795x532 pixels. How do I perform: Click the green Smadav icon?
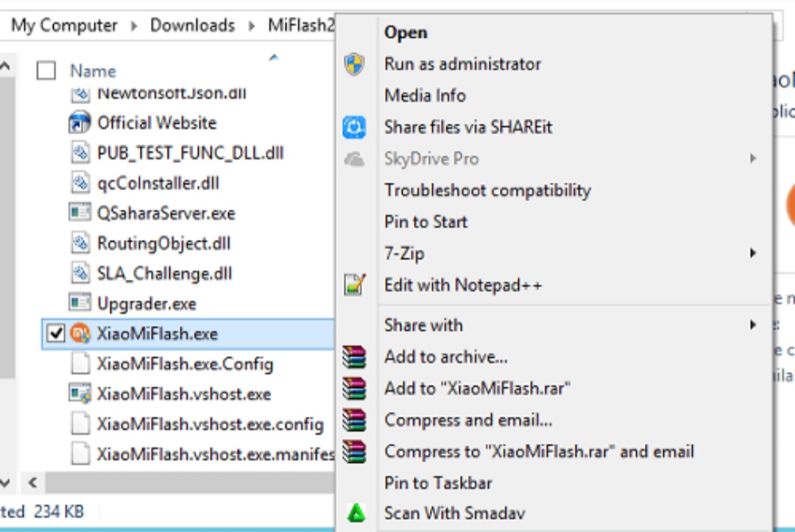tap(356, 513)
